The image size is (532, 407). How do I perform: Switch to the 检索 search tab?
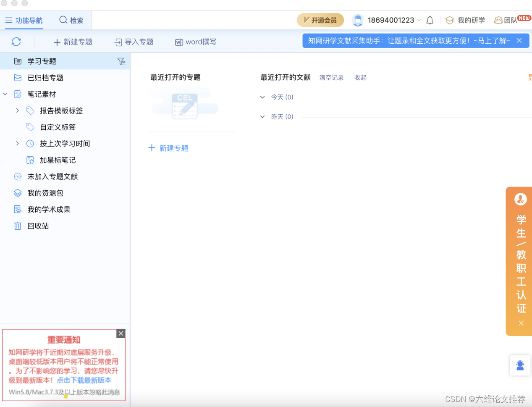[71, 20]
